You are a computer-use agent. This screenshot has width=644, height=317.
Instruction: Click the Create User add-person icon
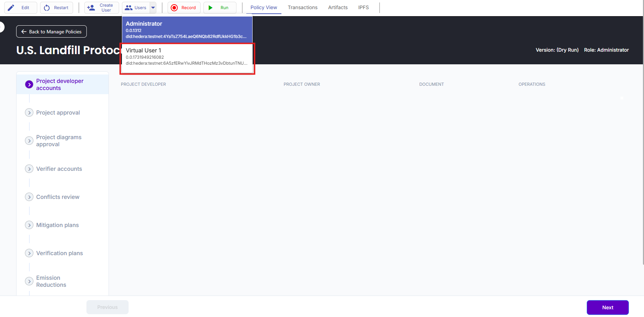[91, 8]
